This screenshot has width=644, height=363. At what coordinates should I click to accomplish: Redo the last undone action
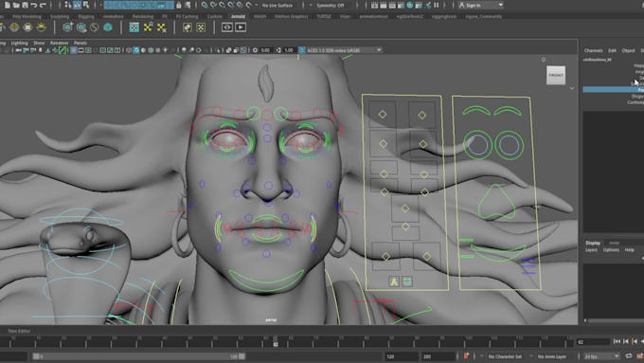(43, 5)
